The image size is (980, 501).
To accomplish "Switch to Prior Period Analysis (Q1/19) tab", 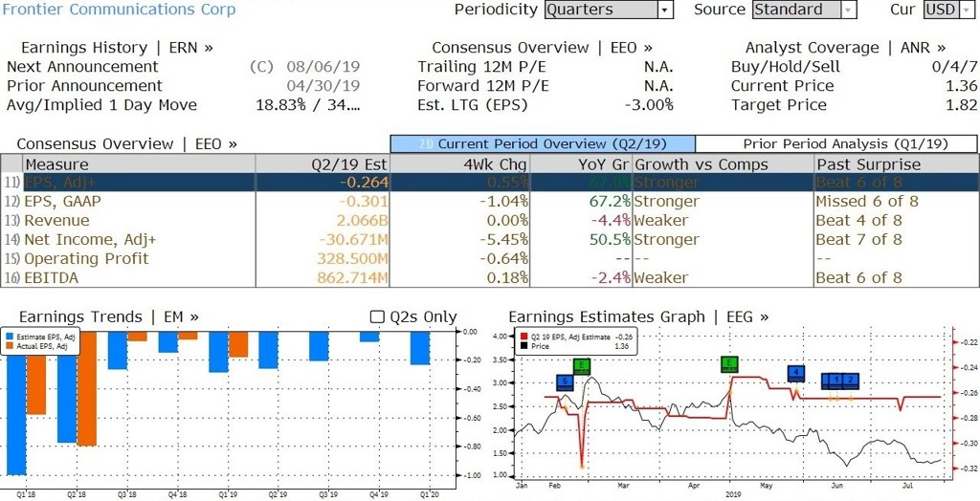I will tap(836, 143).
